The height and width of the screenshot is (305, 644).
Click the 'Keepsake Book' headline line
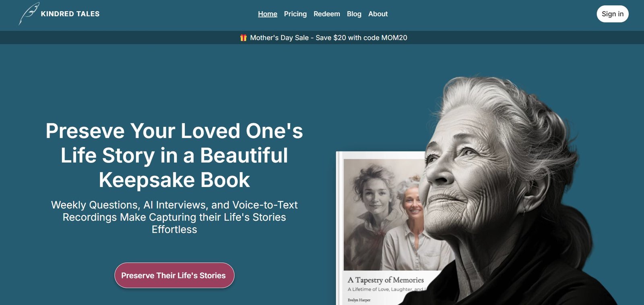pos(174,180)
